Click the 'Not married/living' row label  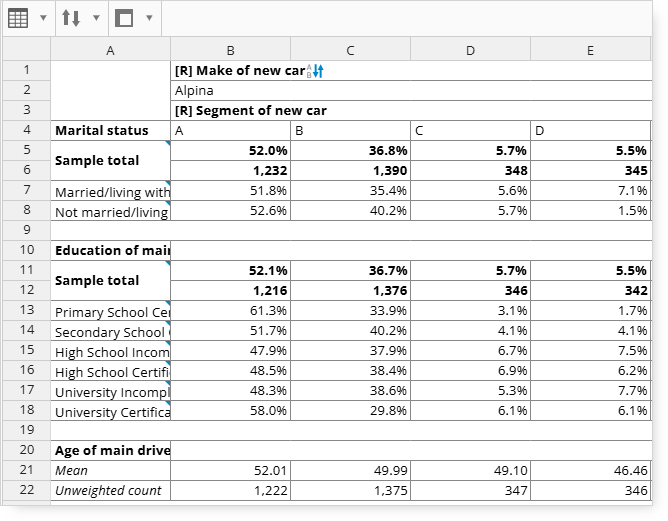tap(110, 210)
